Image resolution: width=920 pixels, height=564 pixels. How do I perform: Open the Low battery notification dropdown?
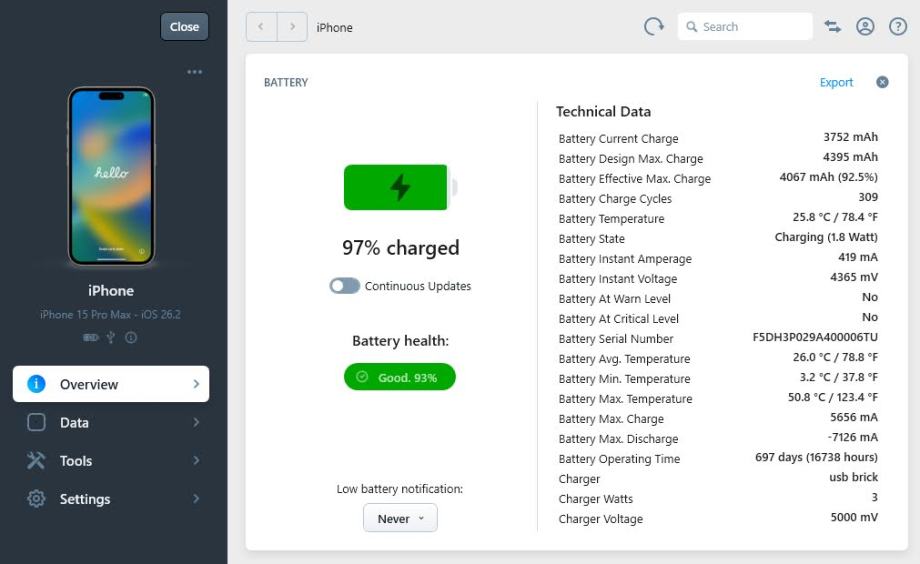pyautogui.click(x=400, y=518)
